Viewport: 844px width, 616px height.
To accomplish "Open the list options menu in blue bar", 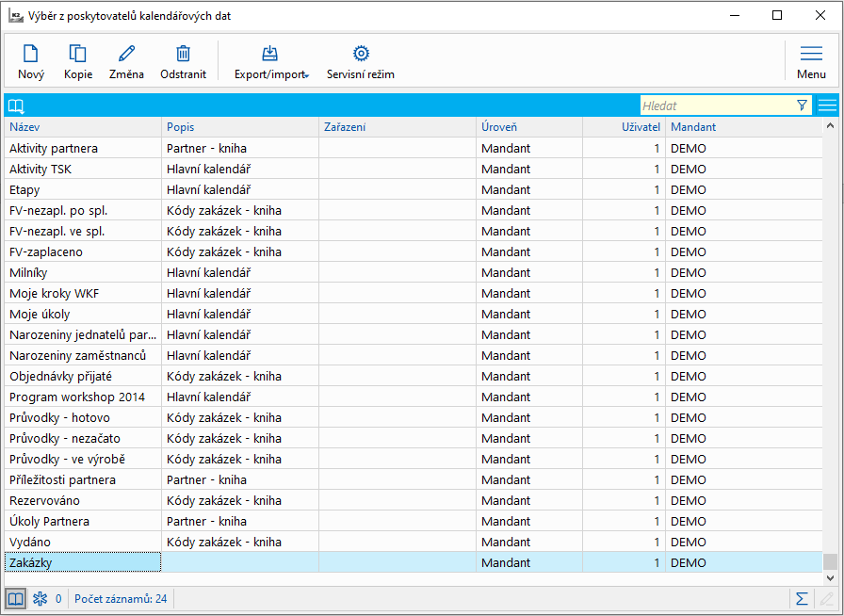I will point(826,105).
